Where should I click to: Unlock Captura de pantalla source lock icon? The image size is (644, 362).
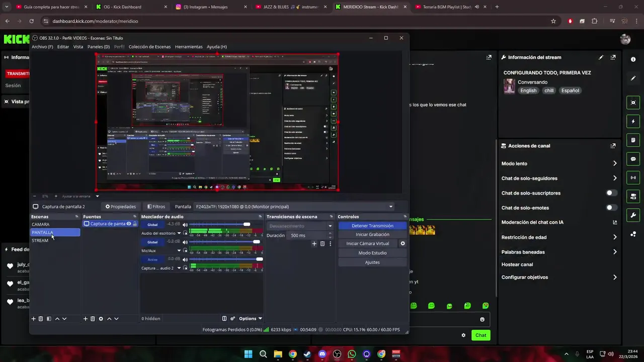click(x=135, y=224)
